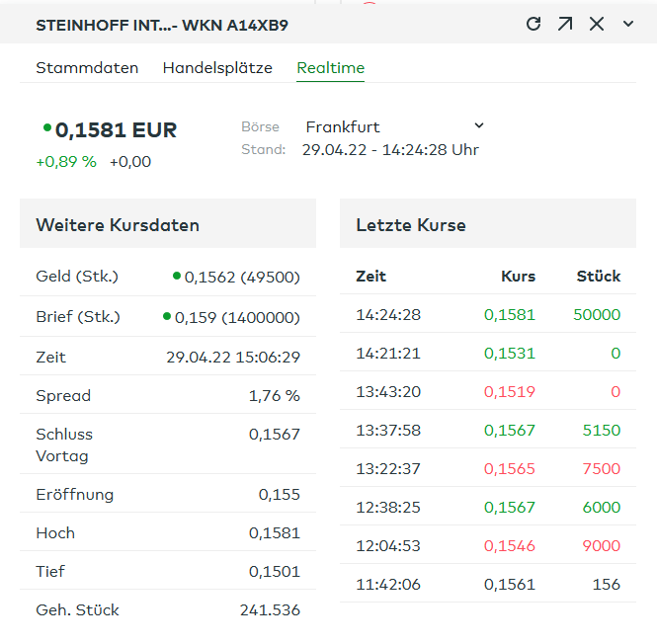Viewport: 657px width, 644px height.
Task: Select the Realtime tab
Action: coord(331,68)
